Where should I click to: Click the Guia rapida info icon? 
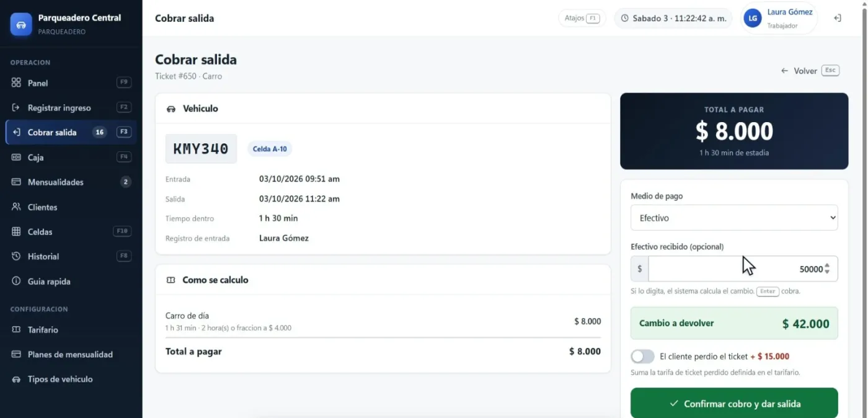[x=16, y=281]
